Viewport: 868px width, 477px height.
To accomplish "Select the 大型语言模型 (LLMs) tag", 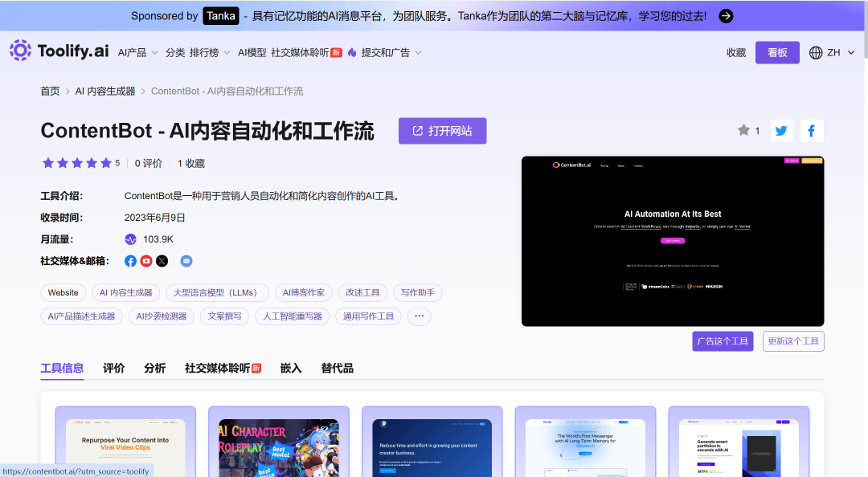I will point(217,293).
